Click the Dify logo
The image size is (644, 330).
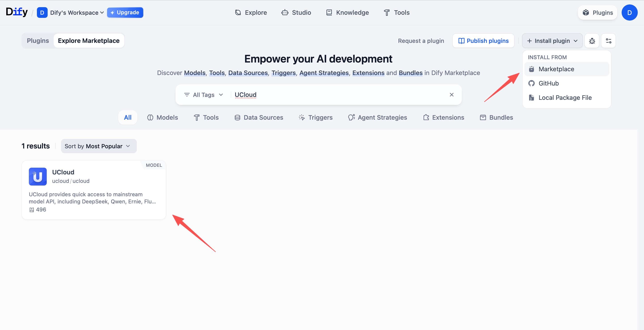pos(17,12)
